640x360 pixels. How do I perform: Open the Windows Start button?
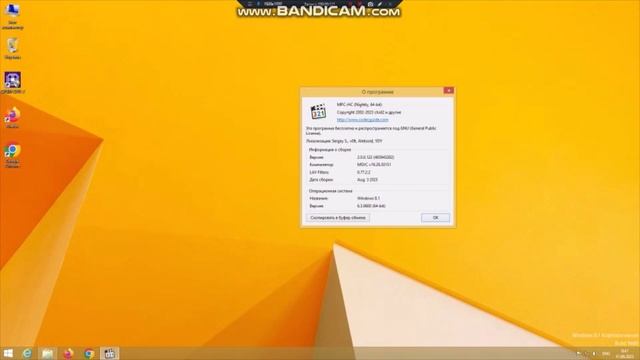(x=8, y=353)
